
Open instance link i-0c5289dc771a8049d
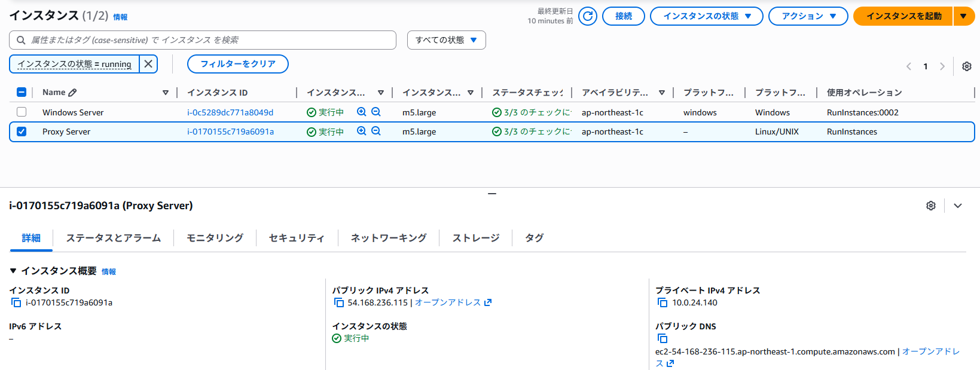(x=230, y=112)
